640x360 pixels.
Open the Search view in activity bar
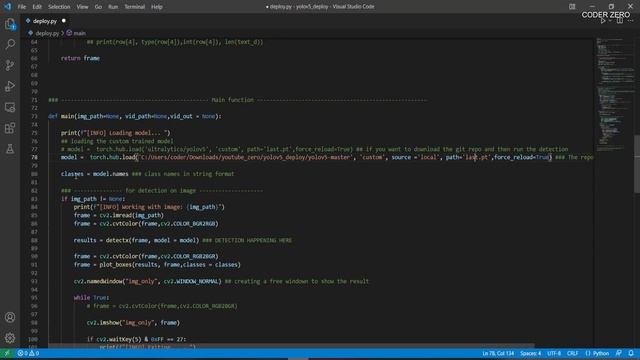[10, 44]
